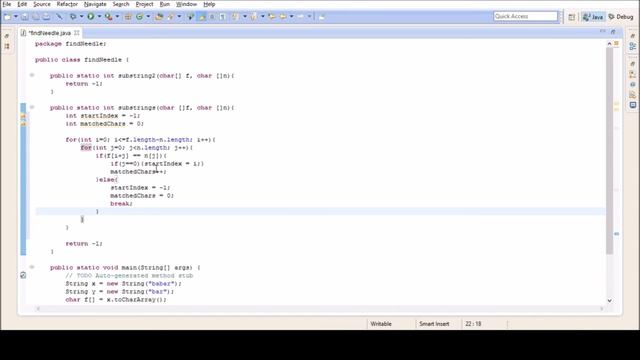Image resolution: width=640 pixels, height=360 pixels.
Task: Open the File menu
Action: tap(7, 4)
